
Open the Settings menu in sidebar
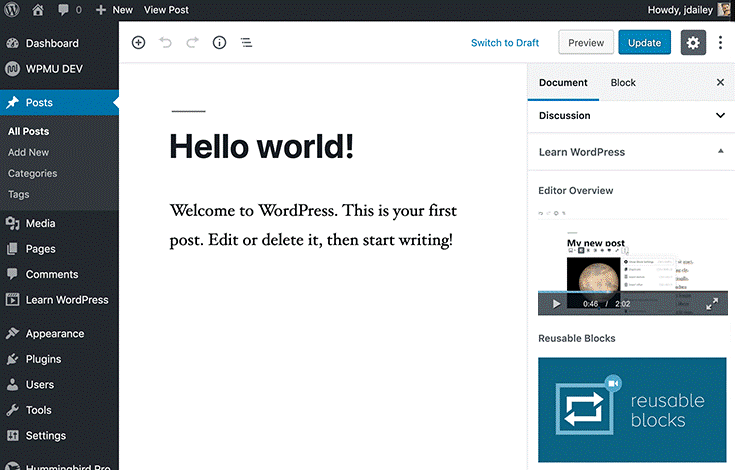point(59,436)
